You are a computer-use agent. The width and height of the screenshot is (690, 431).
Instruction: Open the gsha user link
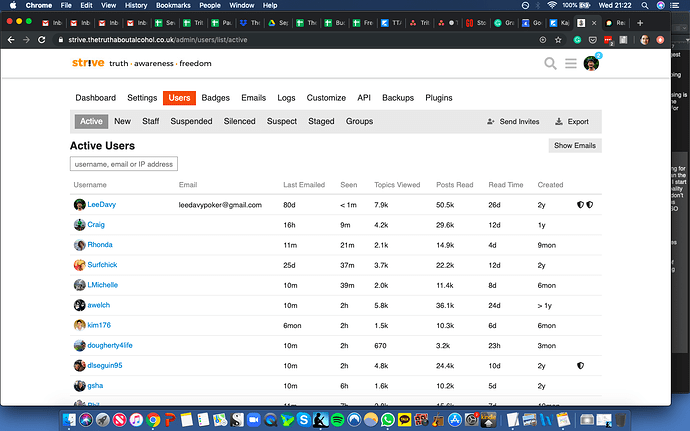(x=95, y=385)
